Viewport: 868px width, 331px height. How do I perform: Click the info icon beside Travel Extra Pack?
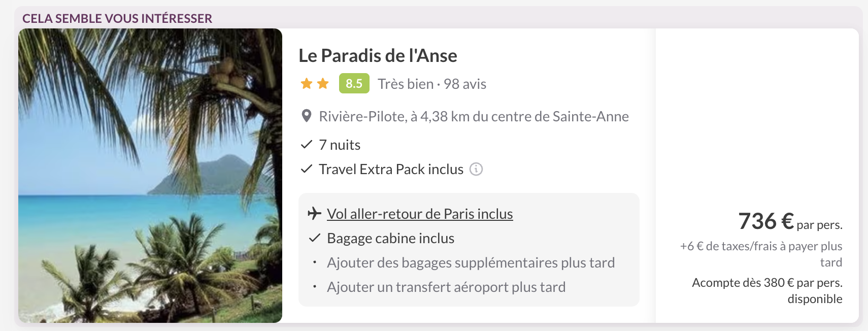476,169
